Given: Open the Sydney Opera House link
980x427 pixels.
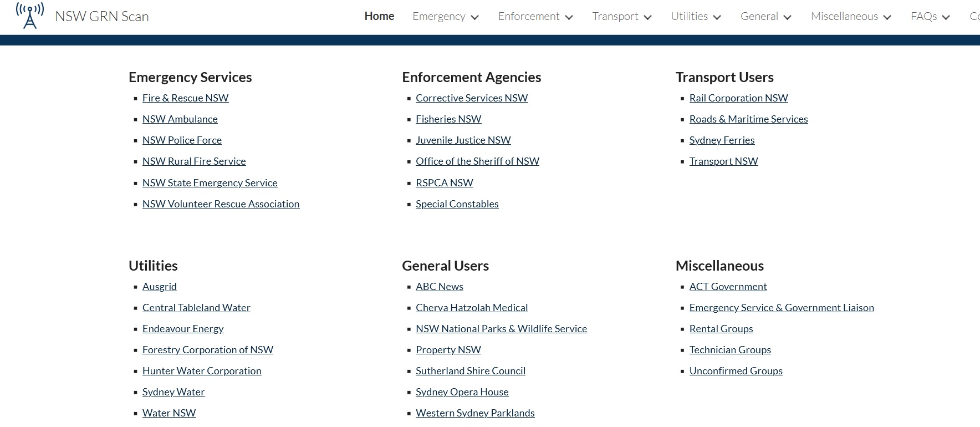Looking at the screenshot, I should (462, 392).
